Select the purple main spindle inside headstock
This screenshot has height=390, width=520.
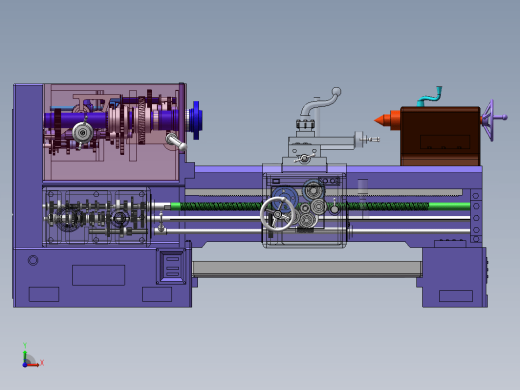click(112, 121)
